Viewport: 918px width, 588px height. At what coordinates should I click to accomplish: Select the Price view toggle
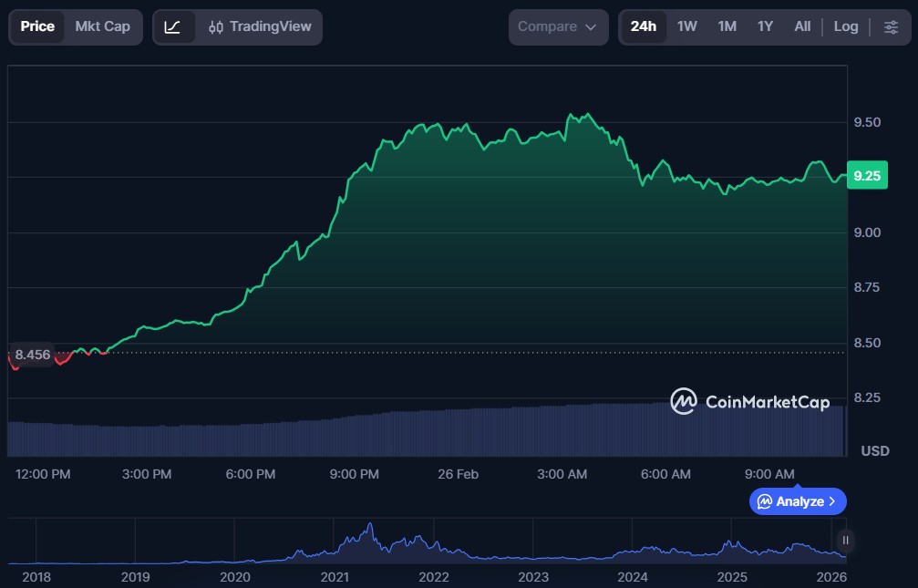click(37, 26)
